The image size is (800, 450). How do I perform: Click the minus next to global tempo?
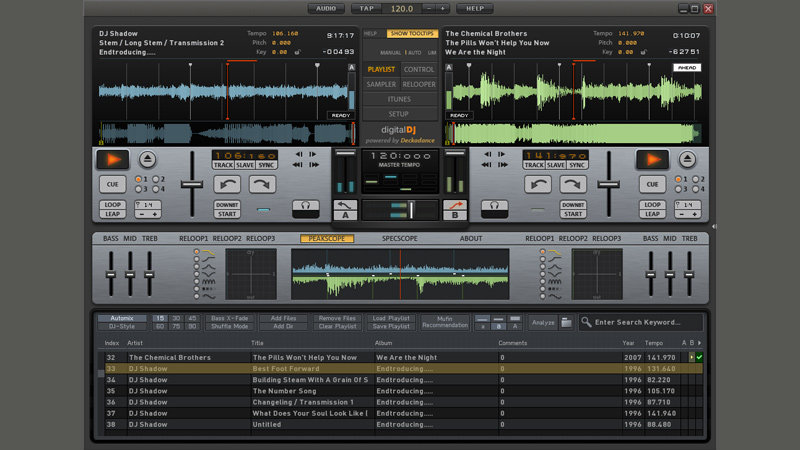[429, 8]
